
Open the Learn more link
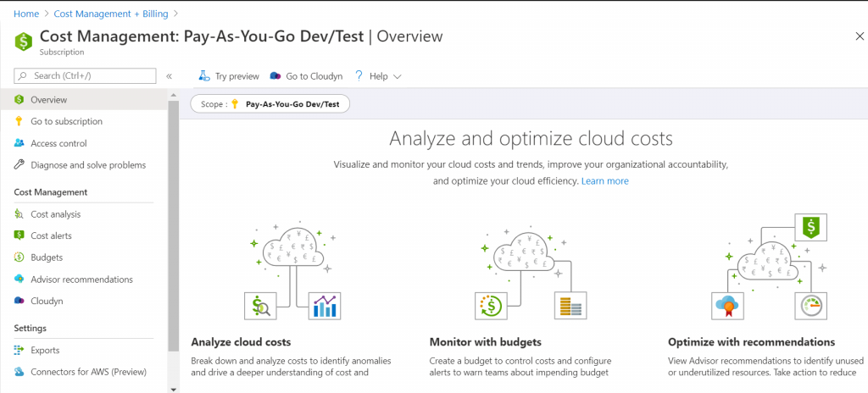click(x=604, y=181)
